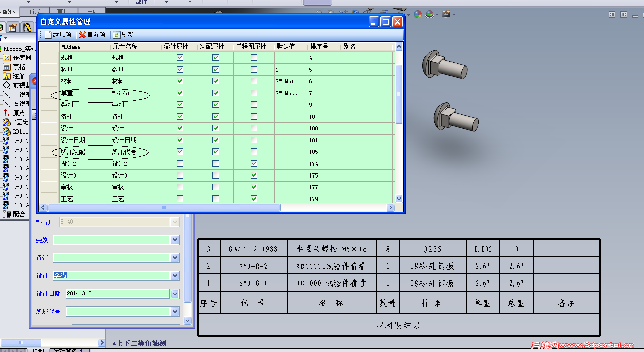
Task: Switch to the 运动算例 1 bottom tab
Action: tap(69, 350)
